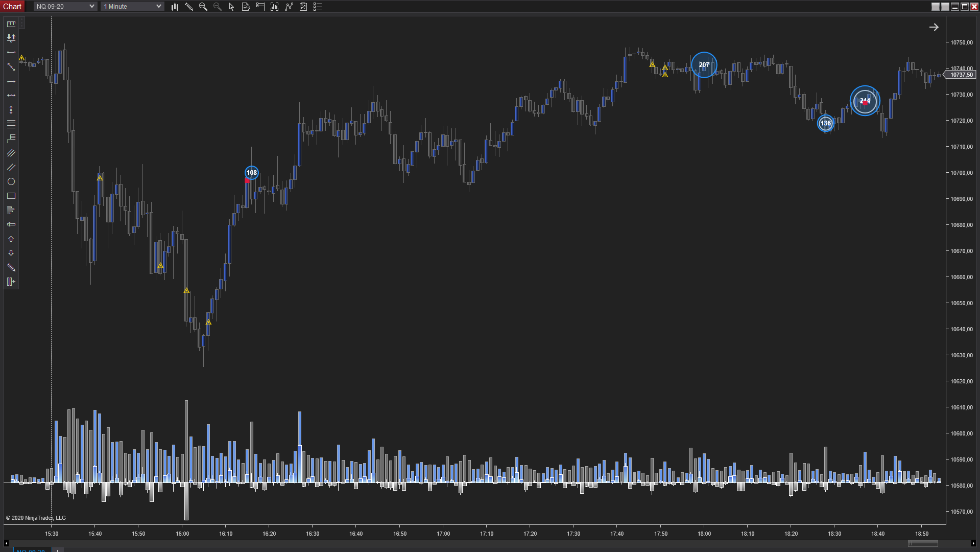Select the Ruler drawing tool

[11, 24]
